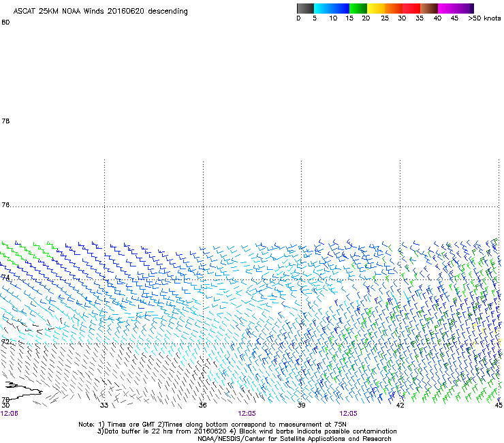504x443 pixels.
Task: Pick the red 30-35 knots legend color
Action: pos(411,8)
